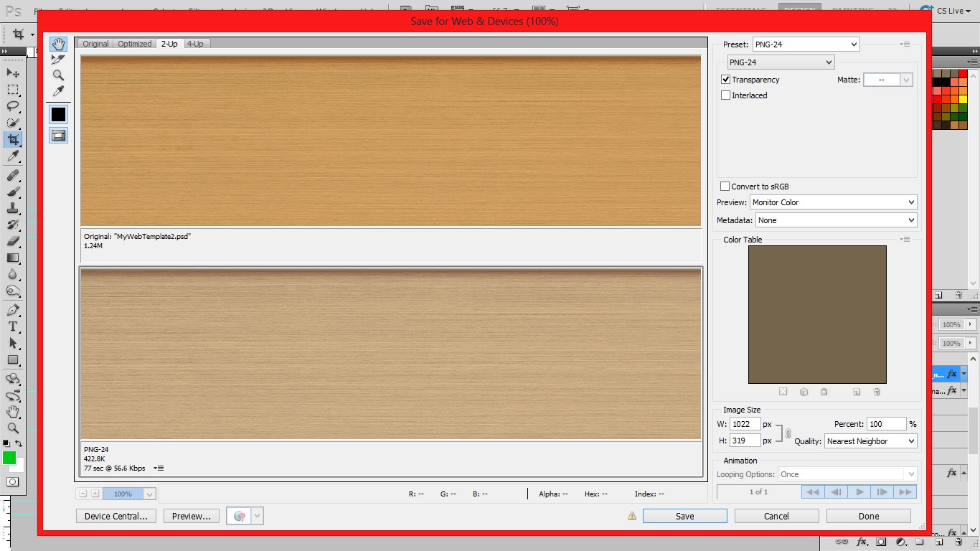The height and width of the screenshot is (551, 980).
Task: Select Photoshop History Brush tool
Action: point(13,225)
